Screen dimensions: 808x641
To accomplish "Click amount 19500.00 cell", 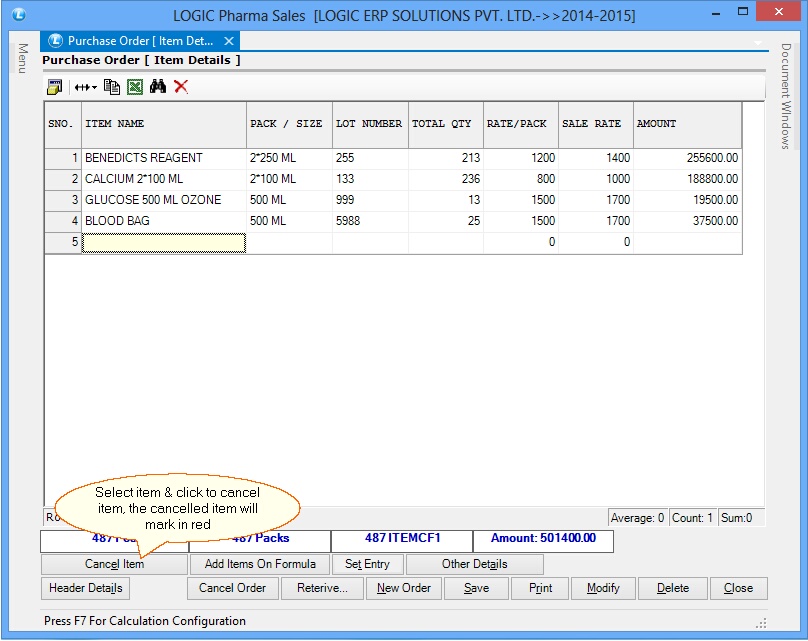I will point(687,200).
